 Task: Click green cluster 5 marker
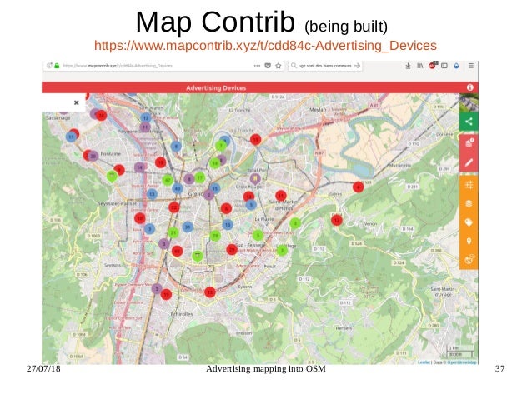(258, 235)
